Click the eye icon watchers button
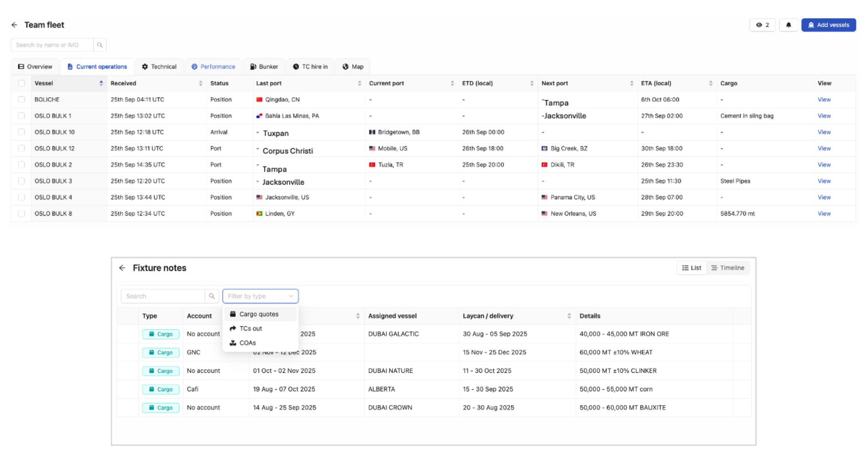Image resolution: width=868 pixels, height=473 pixels. pos(762,25)
